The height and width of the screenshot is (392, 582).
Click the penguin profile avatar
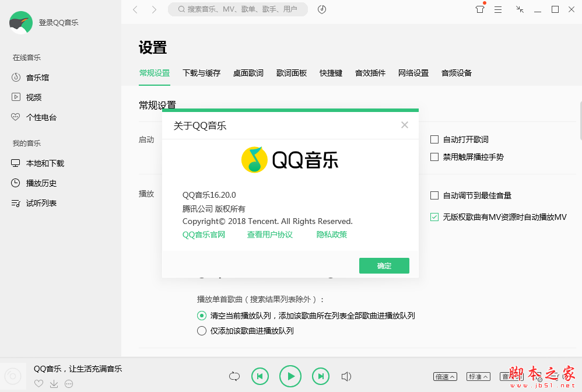(x=21, y=22)
